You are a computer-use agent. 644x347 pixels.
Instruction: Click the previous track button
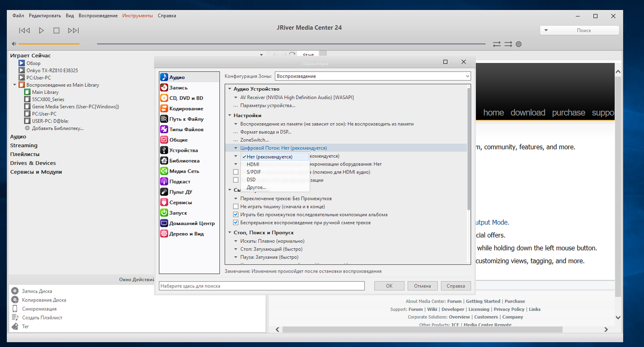click(25, 31)
